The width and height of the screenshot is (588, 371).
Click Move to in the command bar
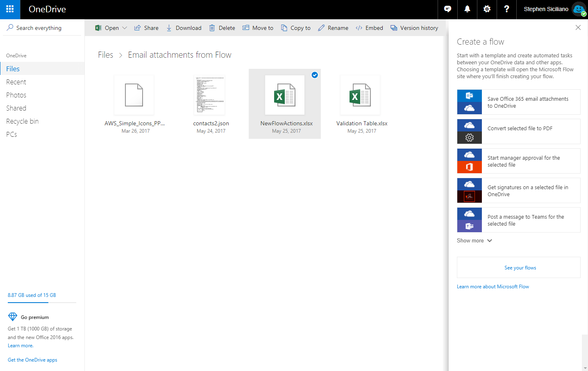[x=258, y=28]
